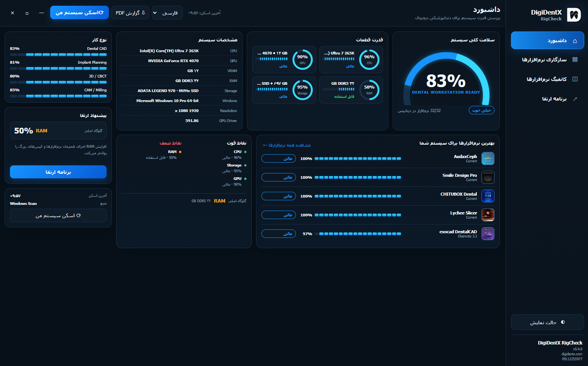Click the خیلی خوب health badge
This screenshot has height=366, width=588.
481,110
